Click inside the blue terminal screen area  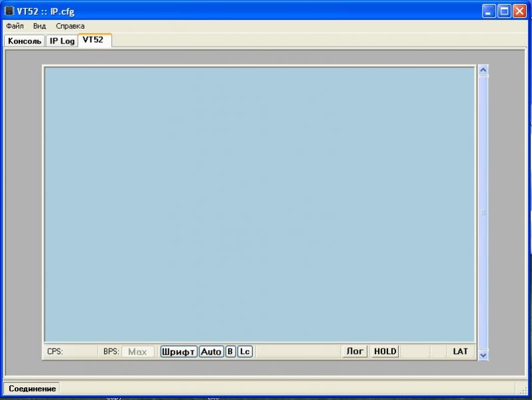(259, 204)
